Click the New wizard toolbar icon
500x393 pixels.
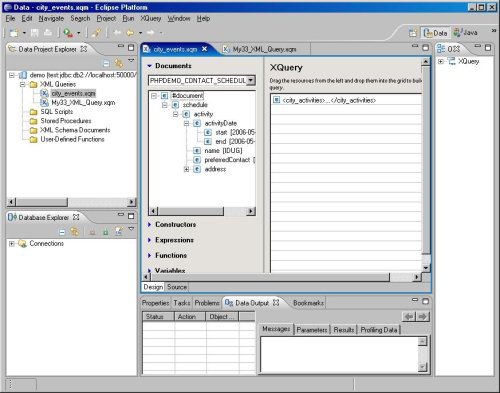pos(14,33)
